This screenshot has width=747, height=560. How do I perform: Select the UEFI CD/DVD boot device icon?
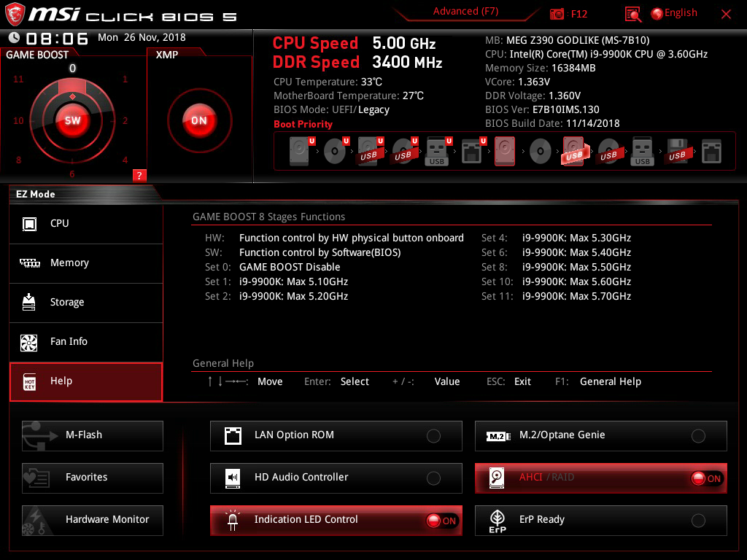point(336,152)
